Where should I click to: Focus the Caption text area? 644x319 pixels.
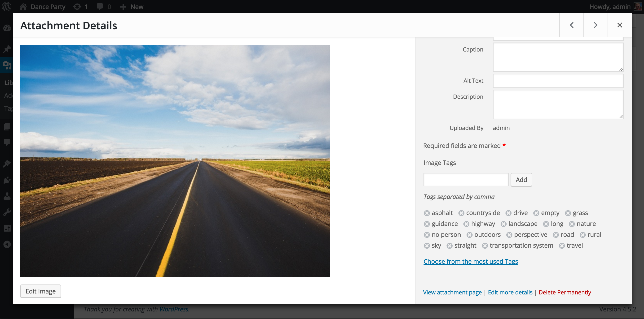coord(558,57)
